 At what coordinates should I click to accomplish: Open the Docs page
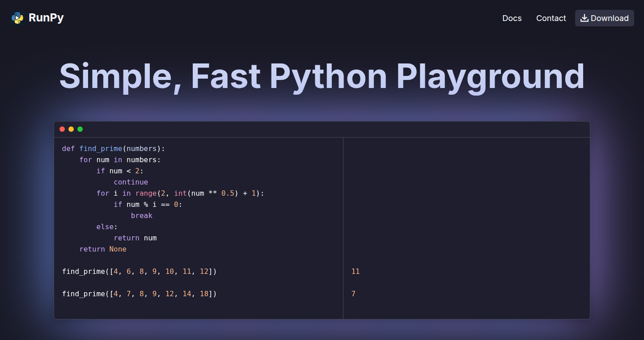click(512, 18)
